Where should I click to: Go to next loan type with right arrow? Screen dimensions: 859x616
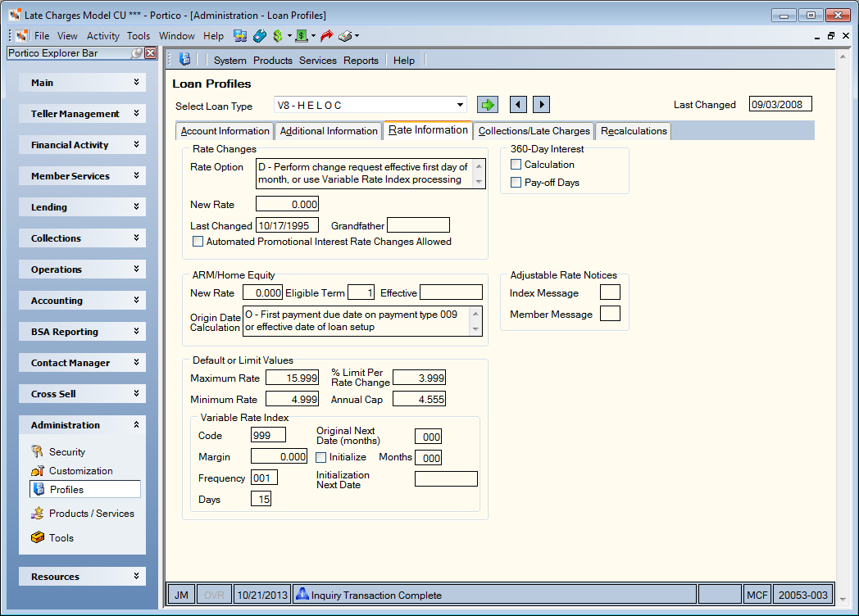tap(541, 105)
